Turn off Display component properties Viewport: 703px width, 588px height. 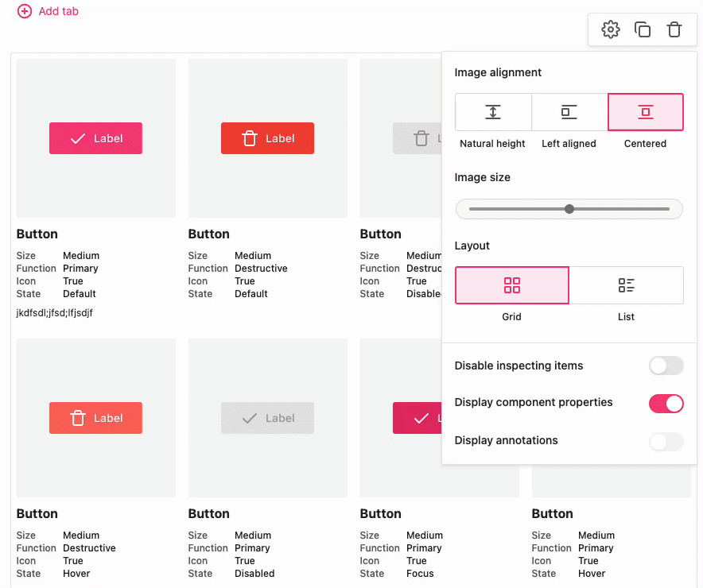click(666, 404)
